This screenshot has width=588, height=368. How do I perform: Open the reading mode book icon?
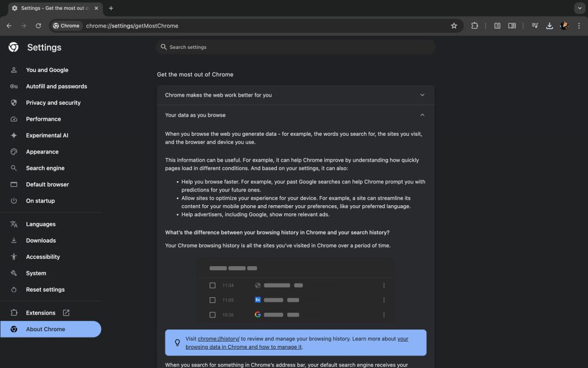coord(512,26)
